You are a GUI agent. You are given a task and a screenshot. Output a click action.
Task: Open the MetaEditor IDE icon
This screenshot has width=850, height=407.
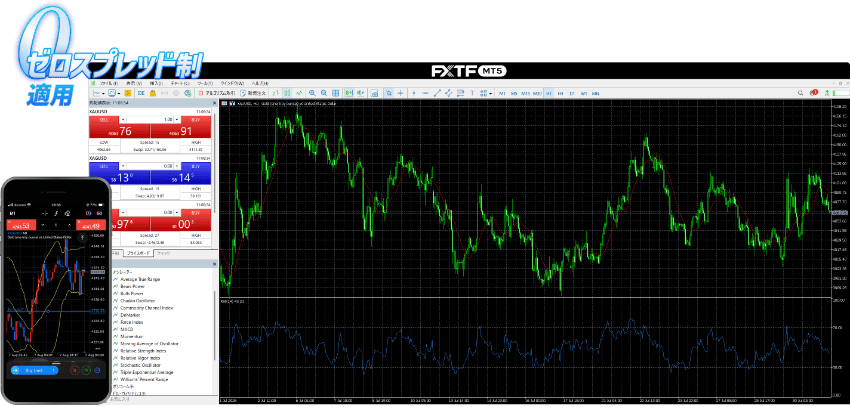(x=141, y=93)
